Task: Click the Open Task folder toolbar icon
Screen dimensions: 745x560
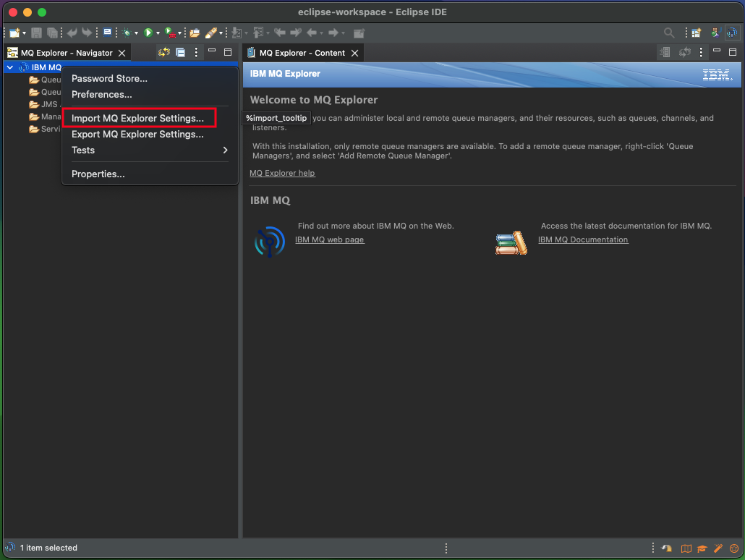Action: point(195,33)
